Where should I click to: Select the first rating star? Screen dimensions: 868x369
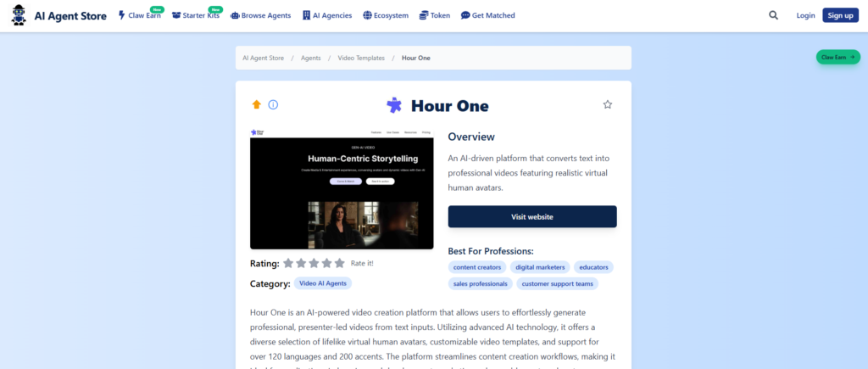(288, 263)
